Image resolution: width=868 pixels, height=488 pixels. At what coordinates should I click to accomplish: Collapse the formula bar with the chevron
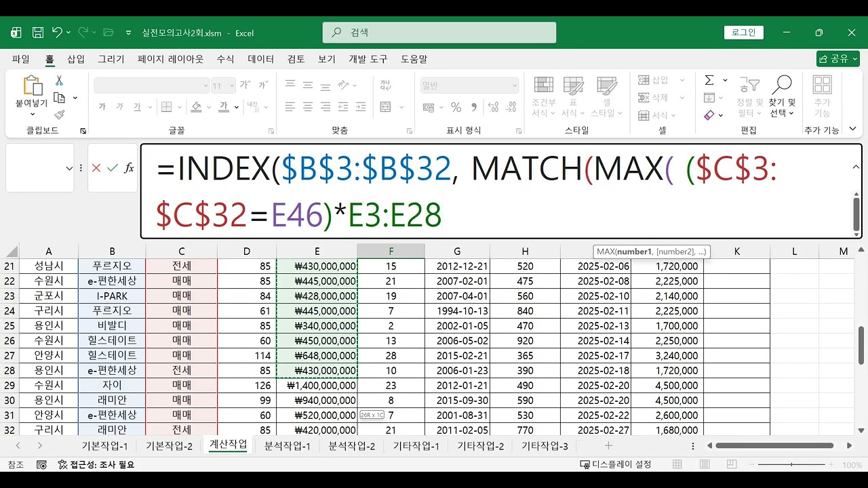856,167
